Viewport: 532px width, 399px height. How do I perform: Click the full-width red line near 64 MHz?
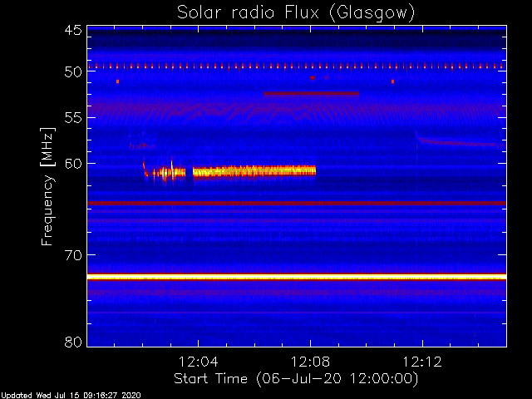click(297, 203)
